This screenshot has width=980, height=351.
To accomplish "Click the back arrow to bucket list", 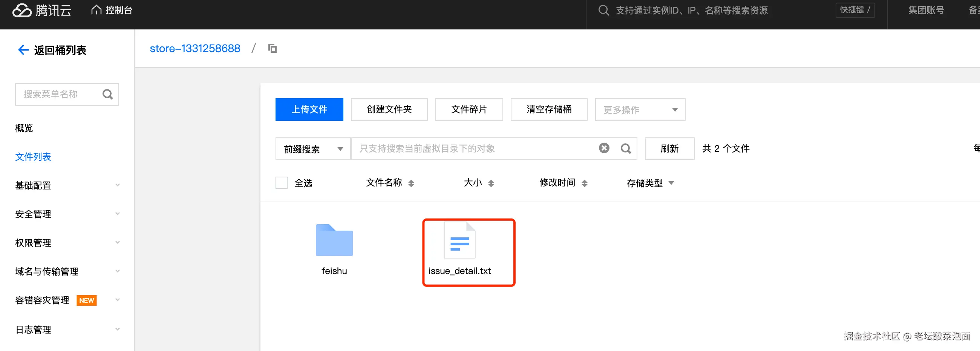I will tap(23, 50).
